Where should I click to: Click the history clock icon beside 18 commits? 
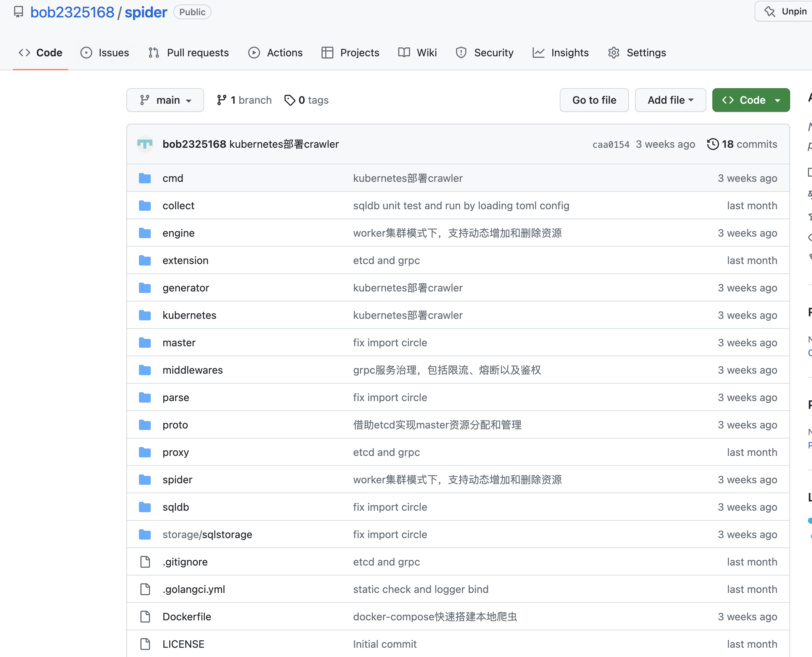click(713, 144)
